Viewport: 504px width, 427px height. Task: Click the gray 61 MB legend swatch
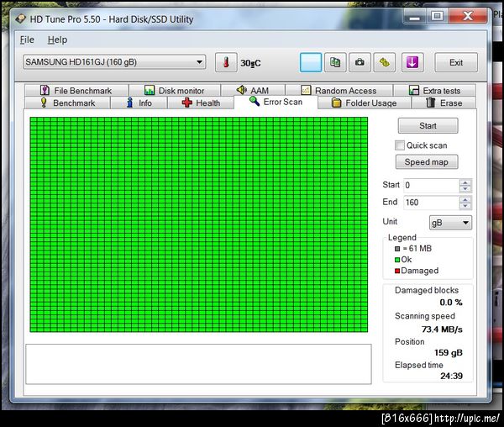click(x=397, y=249)
